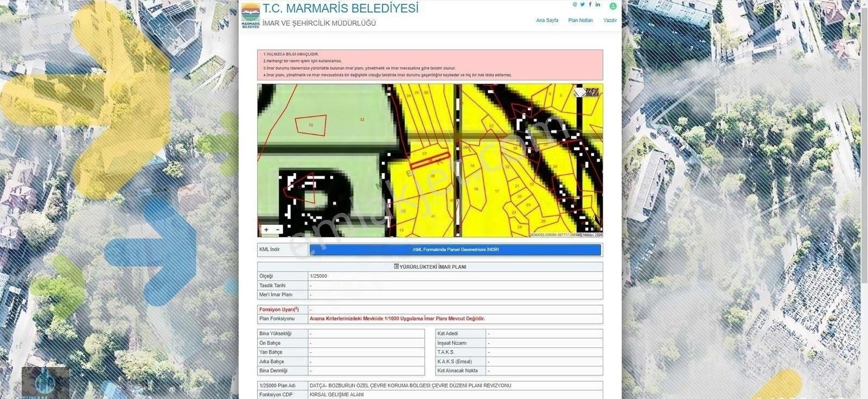Toggle the map layer switcher icon
The image size is (868, 399).
(x=586, y=92)
